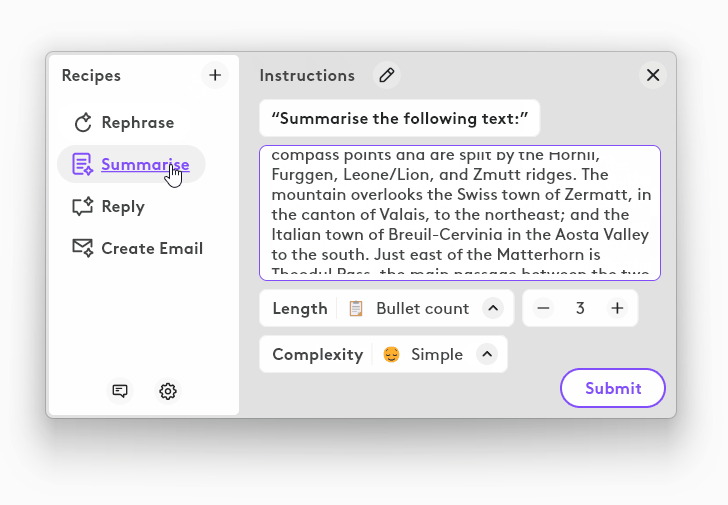Click the Rephrase recipe icon
The width and height of the screenshot is (728, 505).
[x=83, y=123]
